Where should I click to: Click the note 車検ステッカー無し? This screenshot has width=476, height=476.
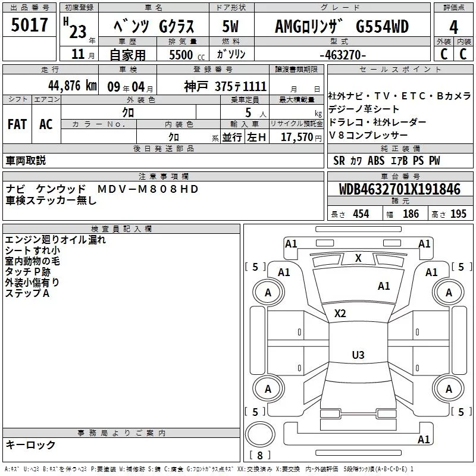click(51, 201)
